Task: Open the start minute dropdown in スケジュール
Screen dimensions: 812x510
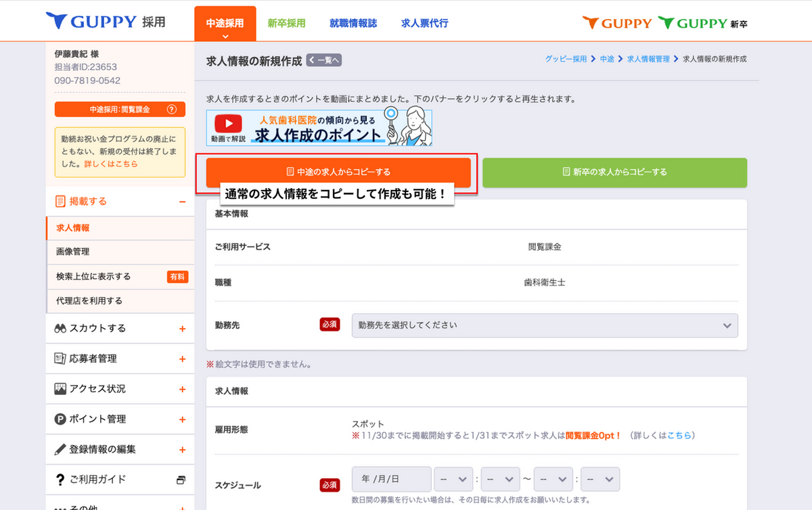Action: (501, 480)
